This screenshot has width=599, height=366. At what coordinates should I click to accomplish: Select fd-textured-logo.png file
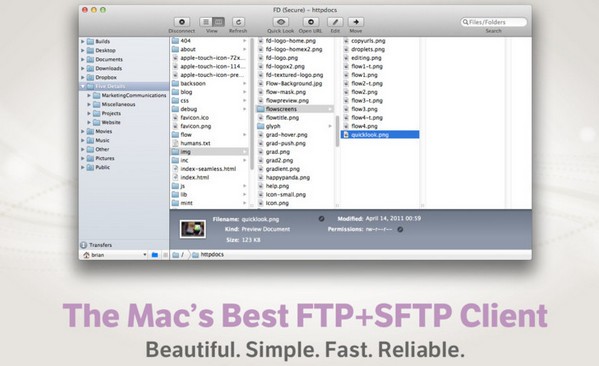point(295,75)
